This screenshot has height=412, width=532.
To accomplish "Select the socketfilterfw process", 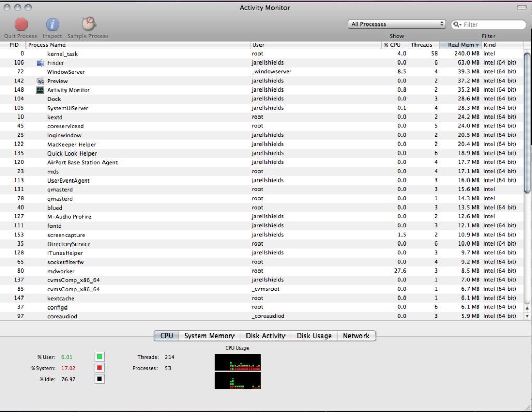I will click(x=262, y=262).
